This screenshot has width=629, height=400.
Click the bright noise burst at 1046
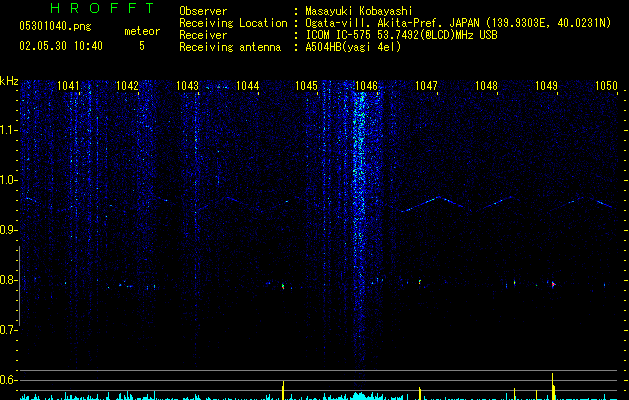(360, 225)
